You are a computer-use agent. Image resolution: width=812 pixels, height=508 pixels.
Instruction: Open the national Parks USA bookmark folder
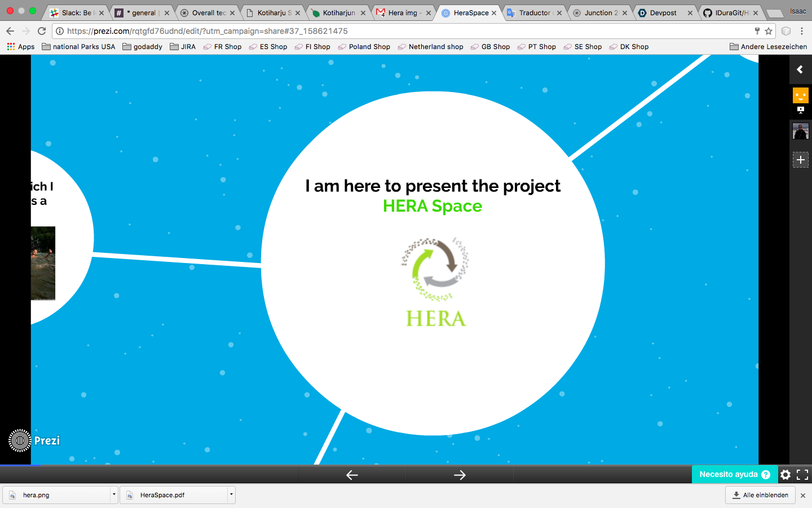click(x=78, y=47)
